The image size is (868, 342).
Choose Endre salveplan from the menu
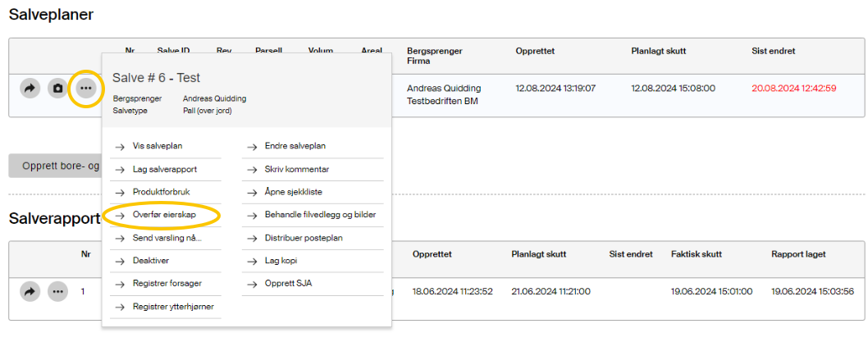point(295,146)
